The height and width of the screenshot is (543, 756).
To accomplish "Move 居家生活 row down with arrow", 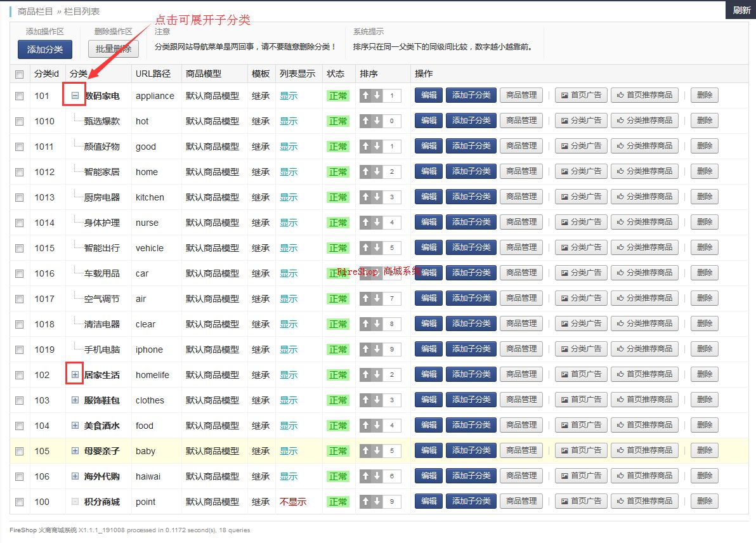I will (377, 375).
